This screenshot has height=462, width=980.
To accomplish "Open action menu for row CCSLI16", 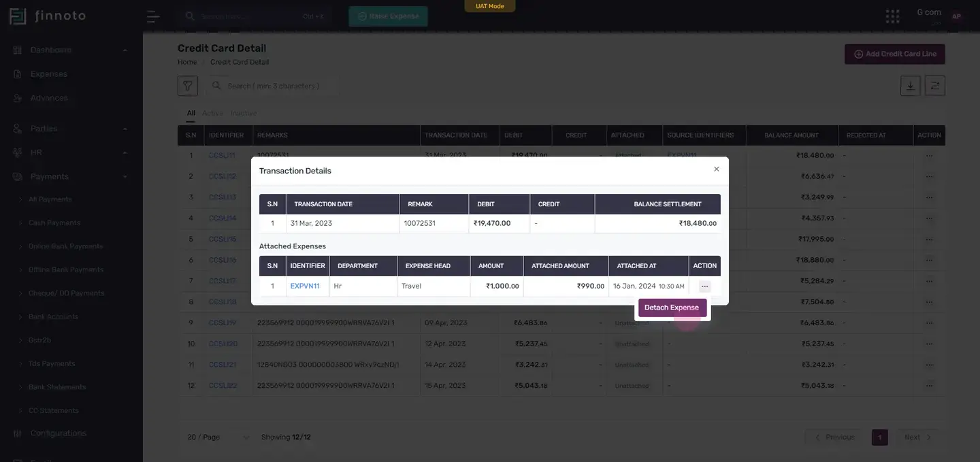I will click(929, 260).
